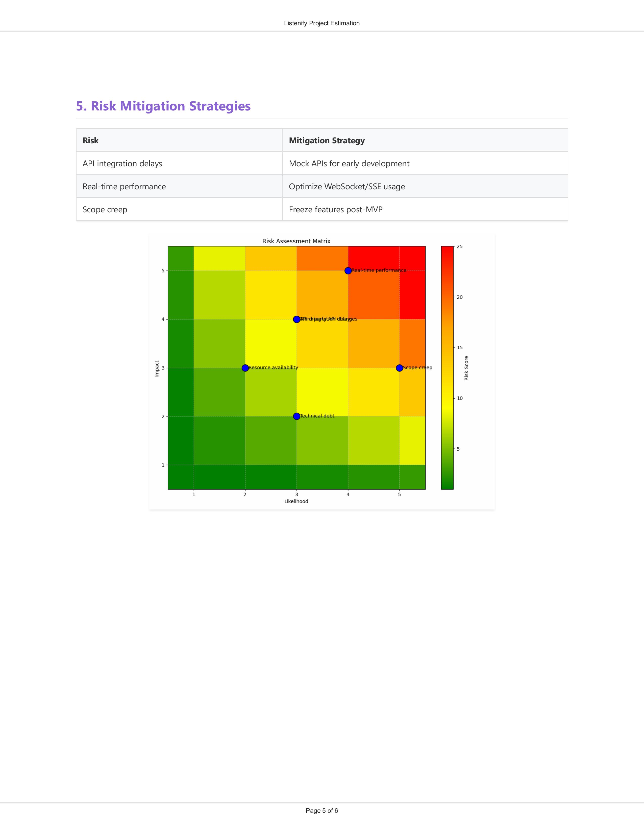
Task: Select the "Scope creep" table cell
Action: 179,209
